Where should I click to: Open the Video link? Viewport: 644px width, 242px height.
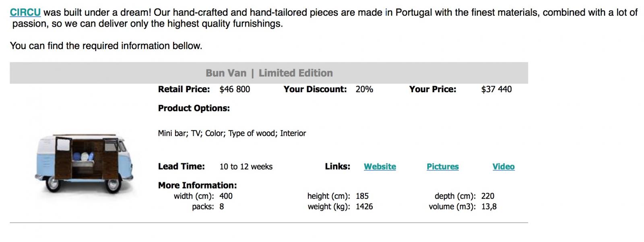[504, 167]
